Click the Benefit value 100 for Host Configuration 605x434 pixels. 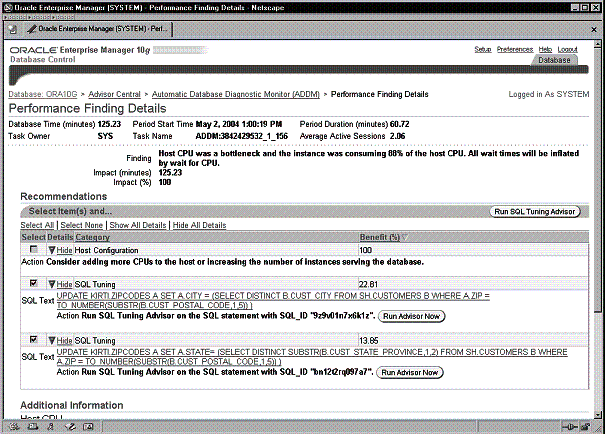point(365,250)
